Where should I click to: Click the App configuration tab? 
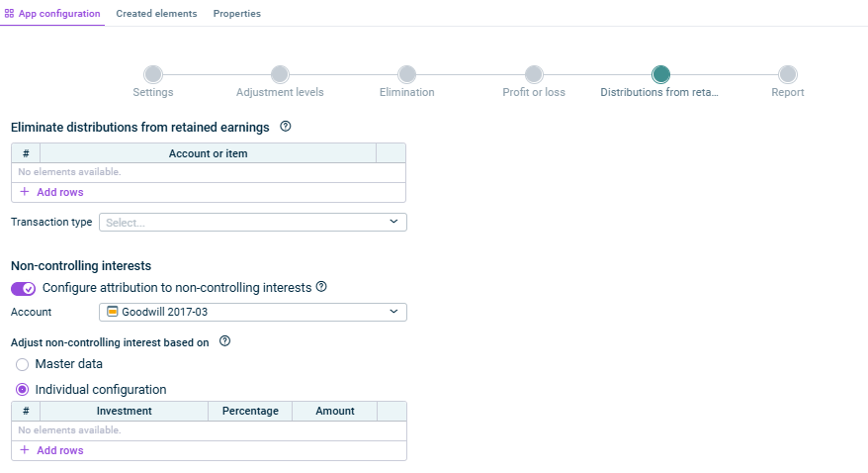(x=52, y=14)
